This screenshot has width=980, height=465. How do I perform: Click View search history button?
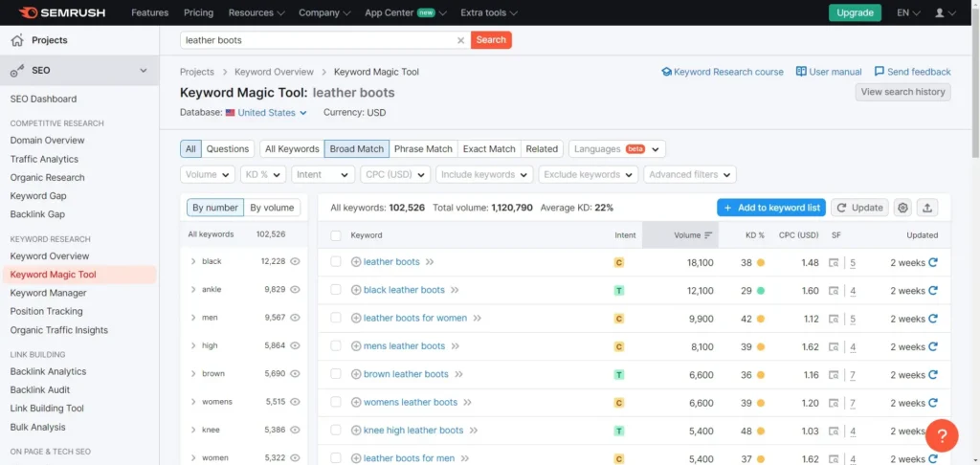point(903,92)
